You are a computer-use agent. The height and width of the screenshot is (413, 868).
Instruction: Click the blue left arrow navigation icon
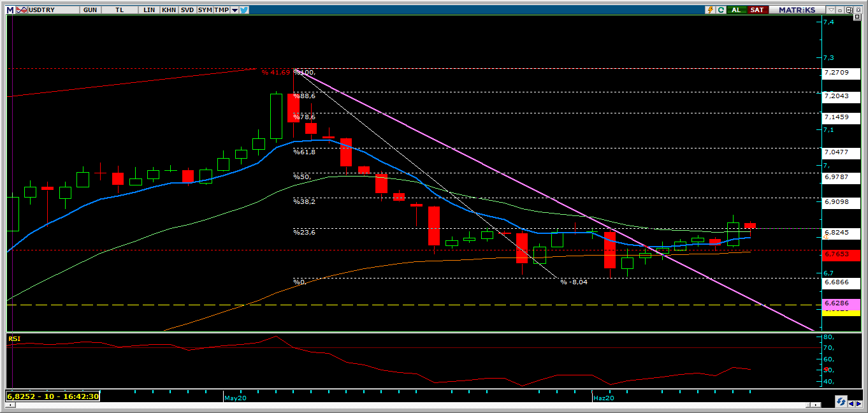(851, 403)
